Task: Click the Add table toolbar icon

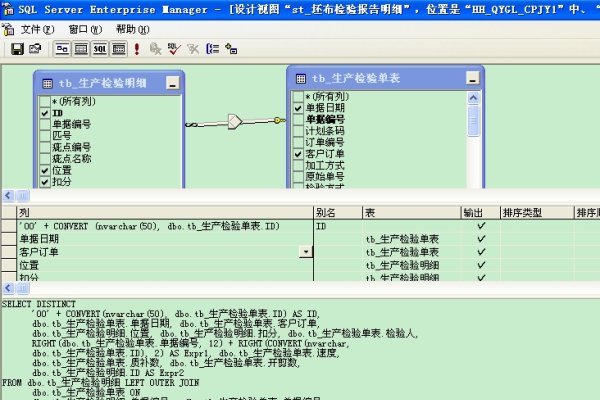Action: (231, 49)
